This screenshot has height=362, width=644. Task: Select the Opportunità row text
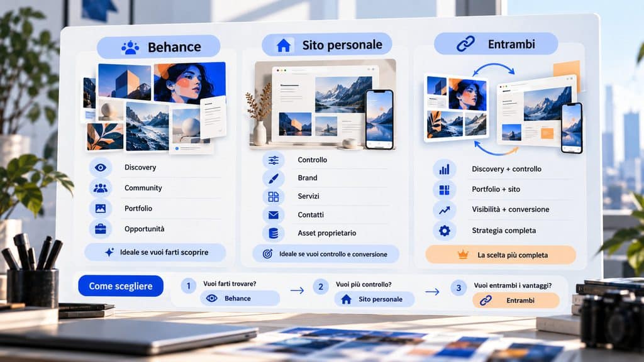click(144, 229)
